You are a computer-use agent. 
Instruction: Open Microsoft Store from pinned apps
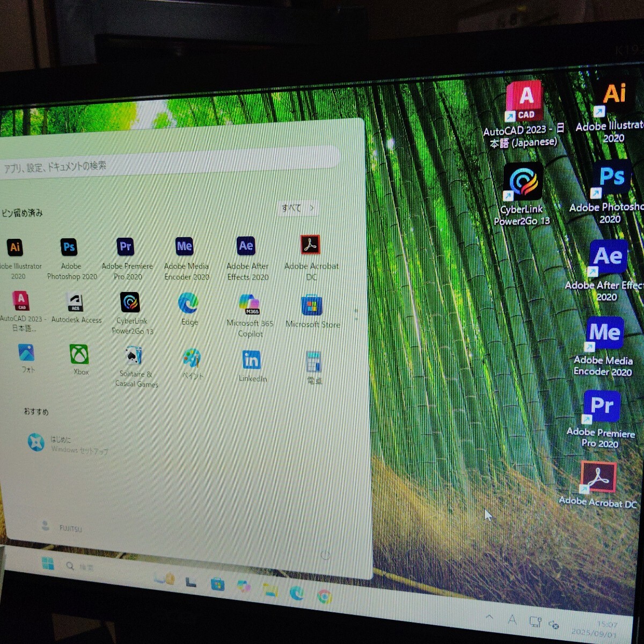(x=312, y=312)
